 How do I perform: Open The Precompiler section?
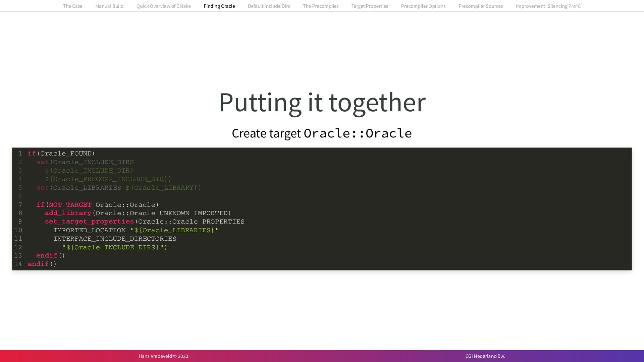[320, 6]
